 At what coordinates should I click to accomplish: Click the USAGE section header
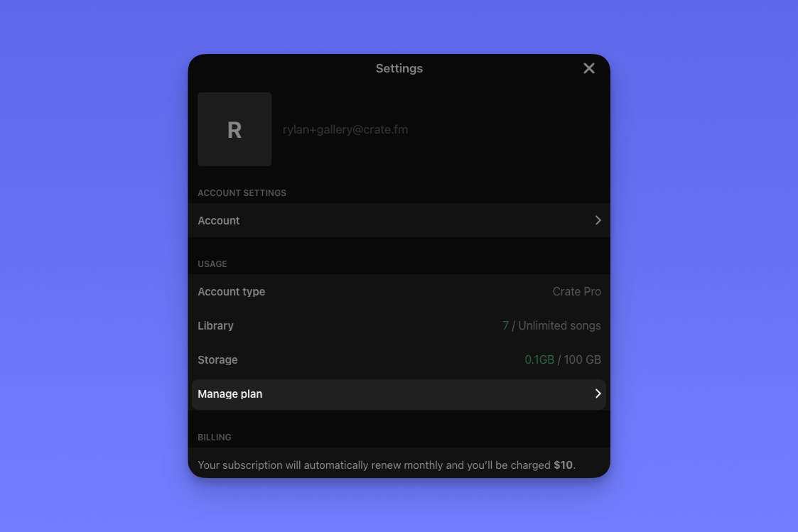(x=212, y=264)
